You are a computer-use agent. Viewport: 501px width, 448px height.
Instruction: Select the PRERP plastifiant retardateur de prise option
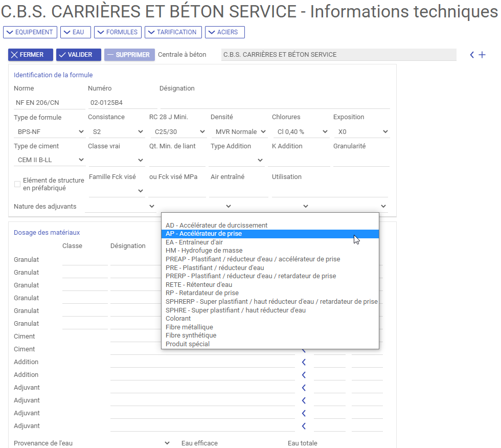[x=270, y=276]
